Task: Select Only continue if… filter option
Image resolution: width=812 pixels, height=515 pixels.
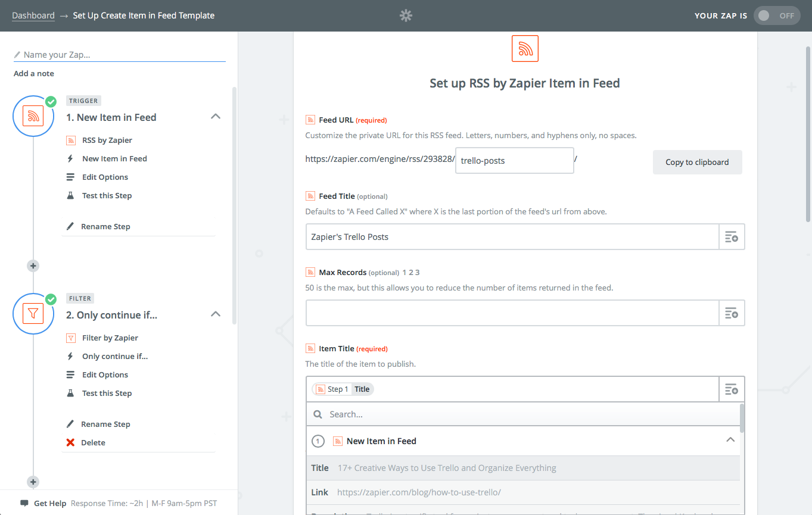Action: click(115, 356)
